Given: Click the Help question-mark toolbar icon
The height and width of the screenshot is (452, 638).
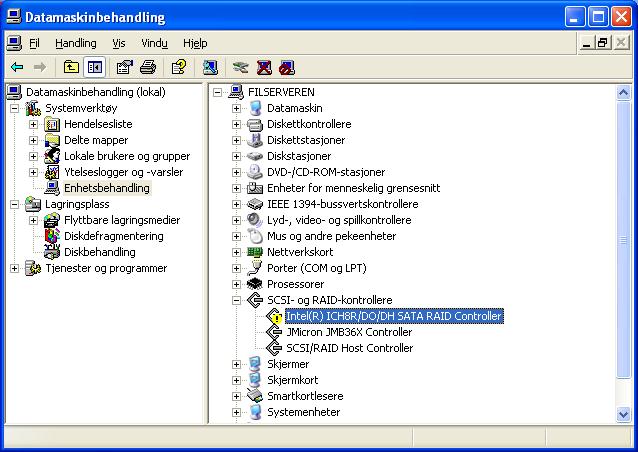Looking at the screenshot, I should pos(179,67).
